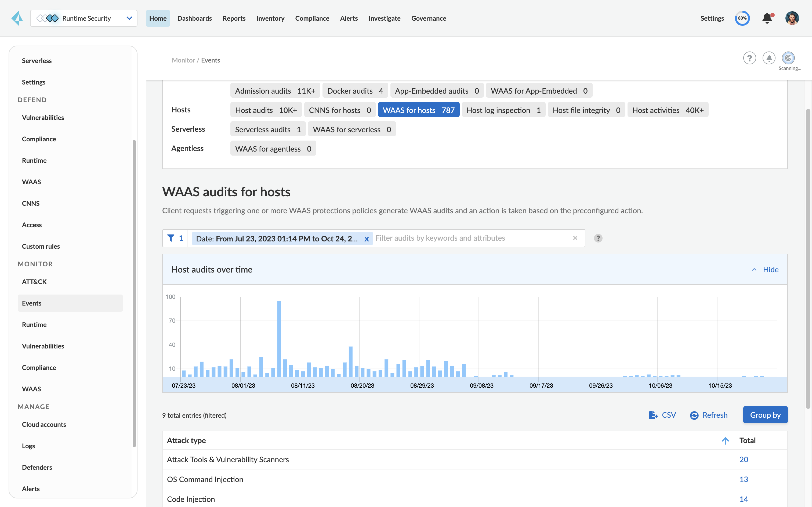Click the alert bell icon near breadcrumb

(769, 58)
